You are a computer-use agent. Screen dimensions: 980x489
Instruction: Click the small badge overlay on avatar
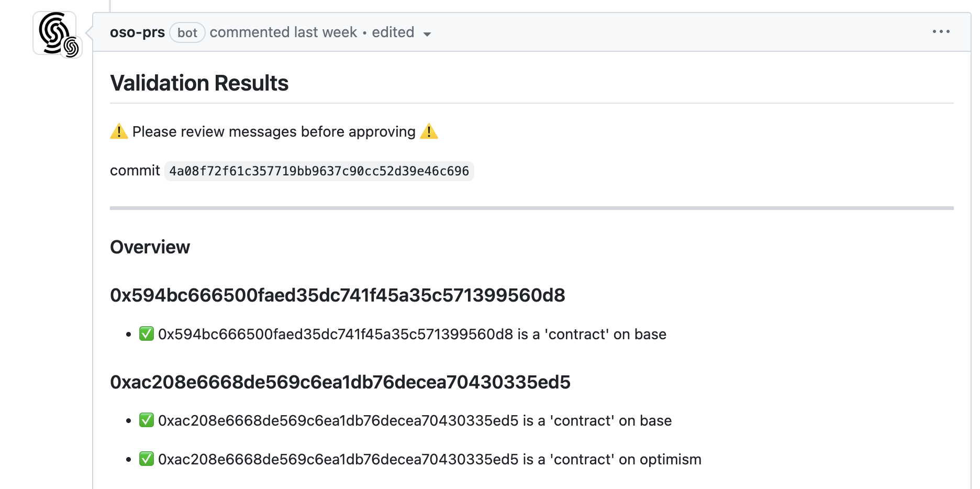tap(71, 48)
